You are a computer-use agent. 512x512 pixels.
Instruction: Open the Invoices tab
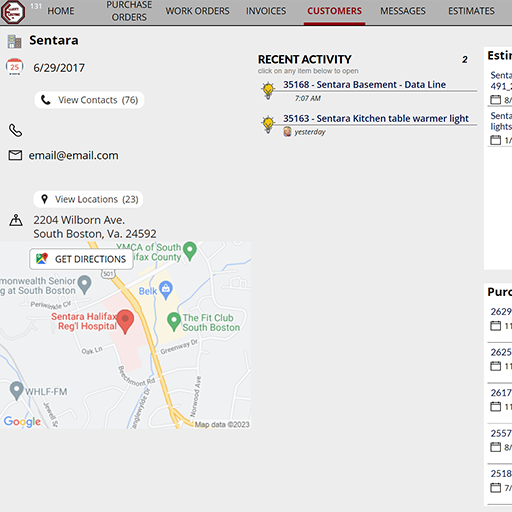266,11
